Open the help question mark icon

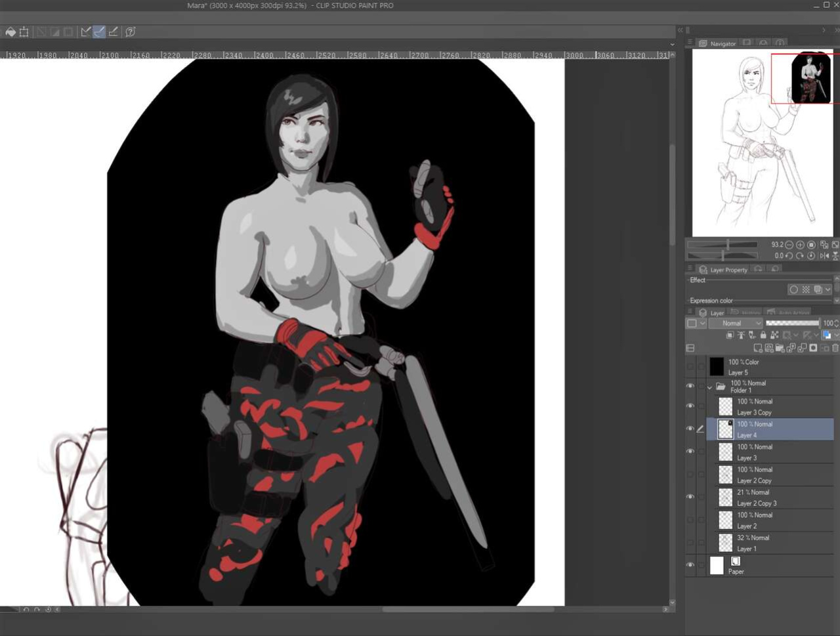coord(130,32)
